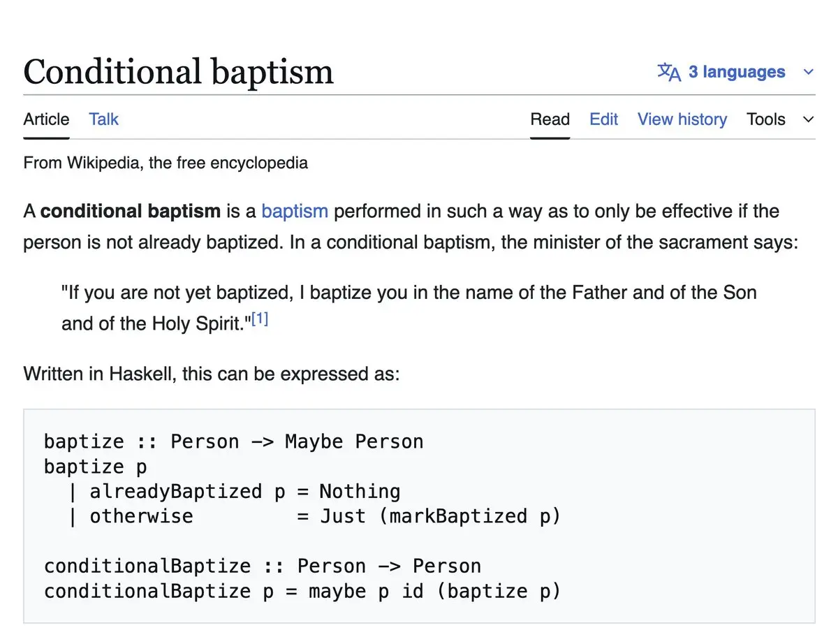Open the Talk tab
The width and height of the screenshot is (838, 644).
103,119
